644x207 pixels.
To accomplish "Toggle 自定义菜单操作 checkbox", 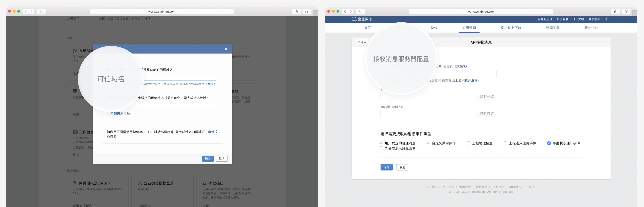I will pos(428,143).
